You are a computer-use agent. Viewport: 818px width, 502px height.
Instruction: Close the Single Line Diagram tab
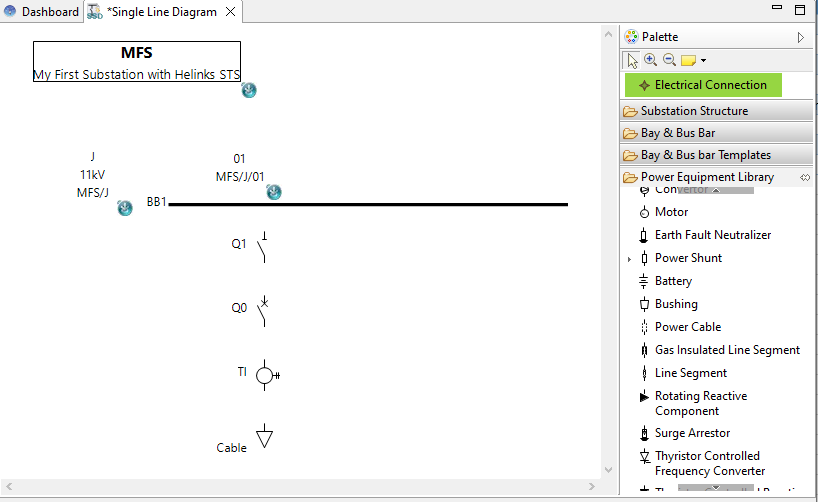[x=229, y=12]
